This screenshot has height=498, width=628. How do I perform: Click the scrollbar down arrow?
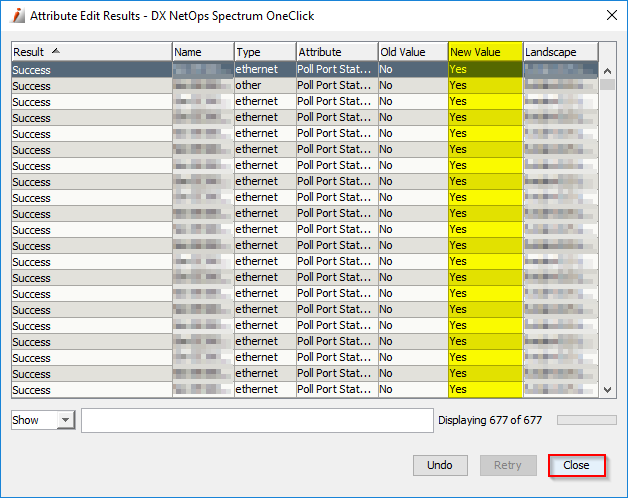pos(608,390)
